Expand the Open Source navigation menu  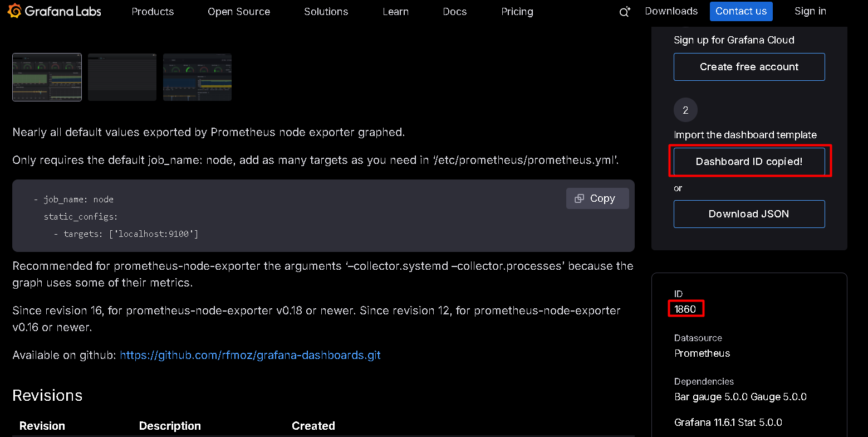click(238, 11)
